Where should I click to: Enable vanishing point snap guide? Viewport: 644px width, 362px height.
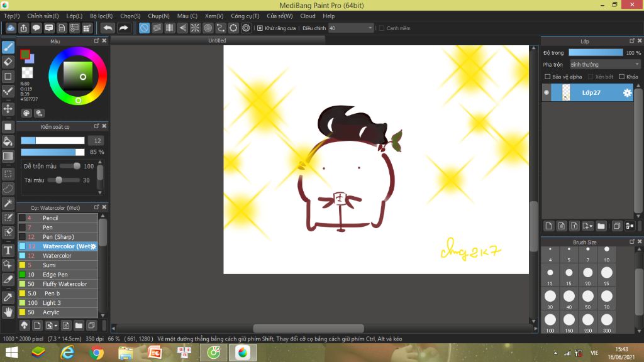(x=182, y=28)
